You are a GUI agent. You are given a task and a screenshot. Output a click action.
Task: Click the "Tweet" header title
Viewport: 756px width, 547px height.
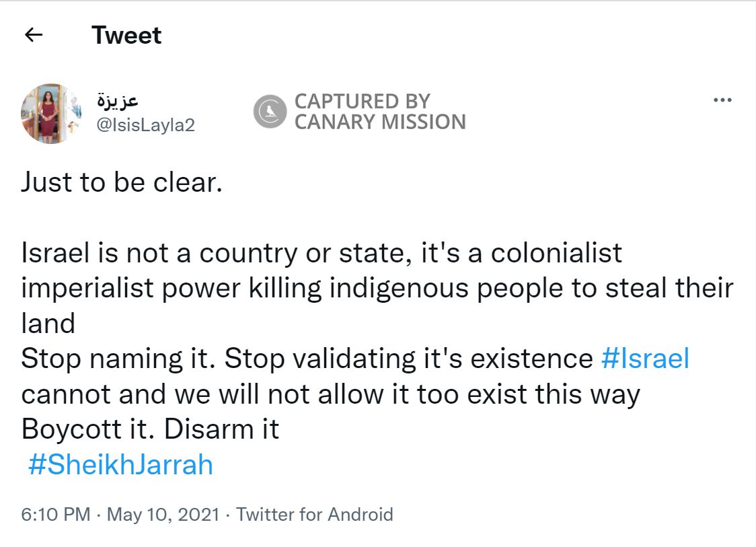[126, 35]
